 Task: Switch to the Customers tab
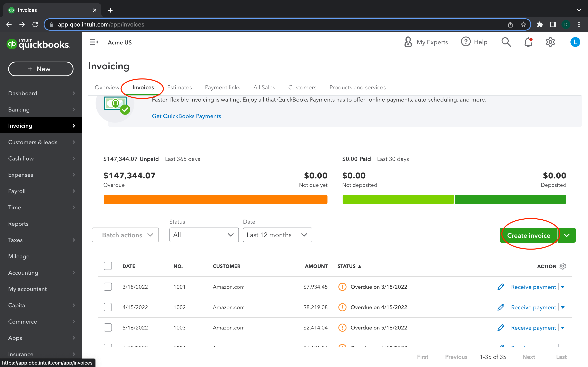(302, 87)
